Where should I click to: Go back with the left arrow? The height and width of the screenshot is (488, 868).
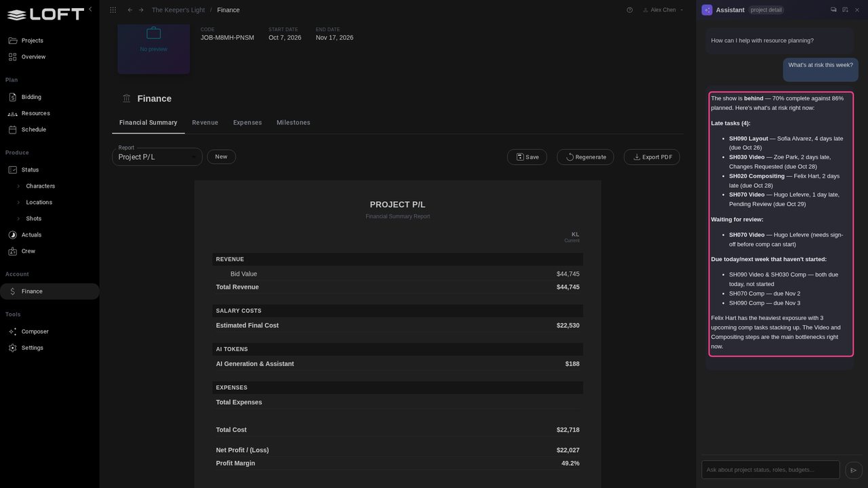pos(130,10)
